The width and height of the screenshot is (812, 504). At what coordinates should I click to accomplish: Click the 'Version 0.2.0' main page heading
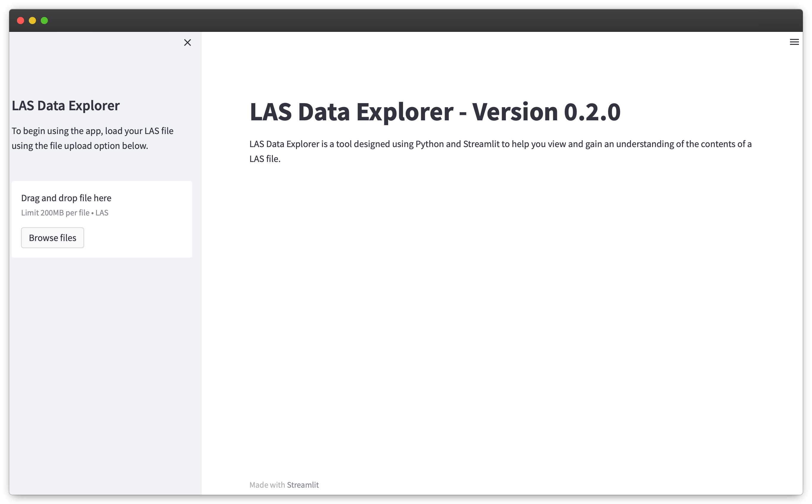point(435,112)
